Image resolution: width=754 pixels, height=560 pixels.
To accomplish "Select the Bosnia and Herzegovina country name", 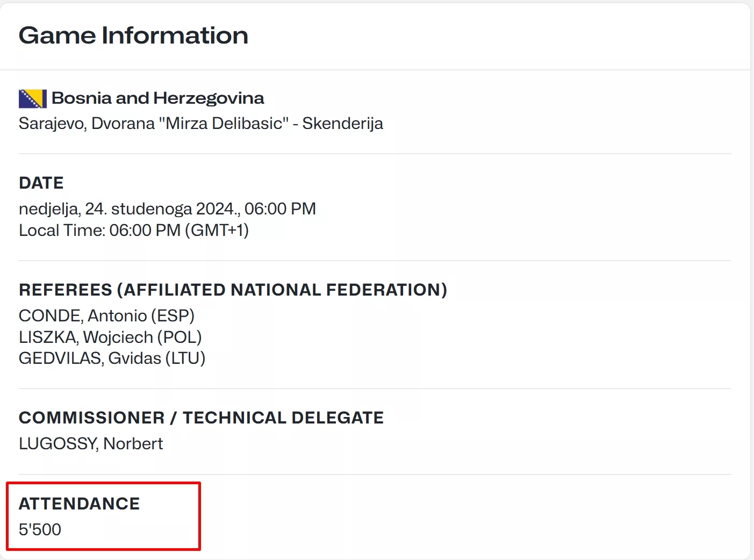I will click(157, 98).
